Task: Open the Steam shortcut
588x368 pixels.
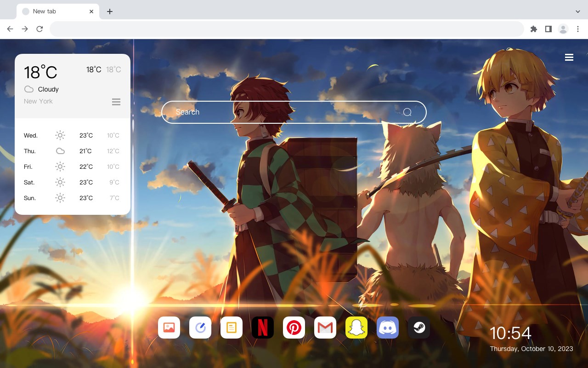Action: 419,328
